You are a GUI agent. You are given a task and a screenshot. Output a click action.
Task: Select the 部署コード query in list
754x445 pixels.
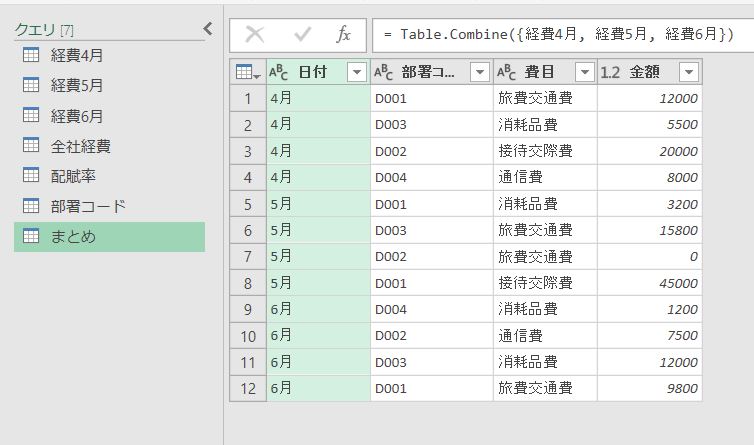pyautogui.click(x=88, y=206)
